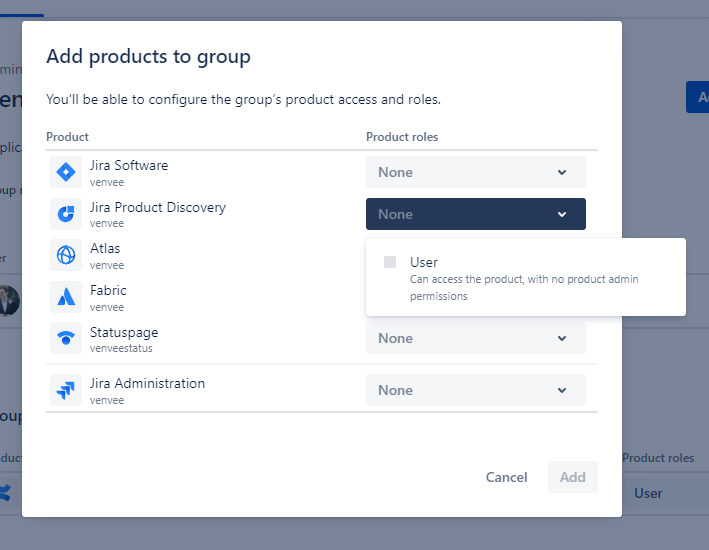Open Jira Software product roles dropdown
Image resolution: width=709 pixels, height=550 pixels.
[476, 172]
